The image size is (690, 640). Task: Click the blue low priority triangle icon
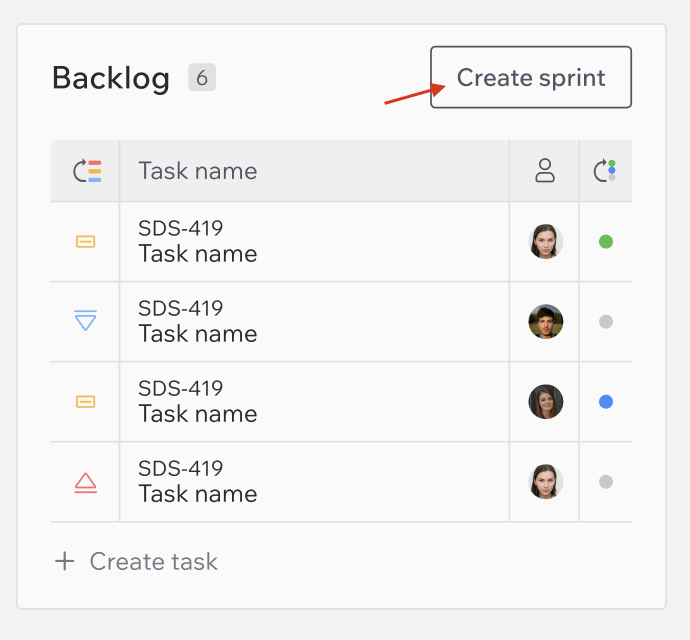pyautogui.click(x=85, y=320)
